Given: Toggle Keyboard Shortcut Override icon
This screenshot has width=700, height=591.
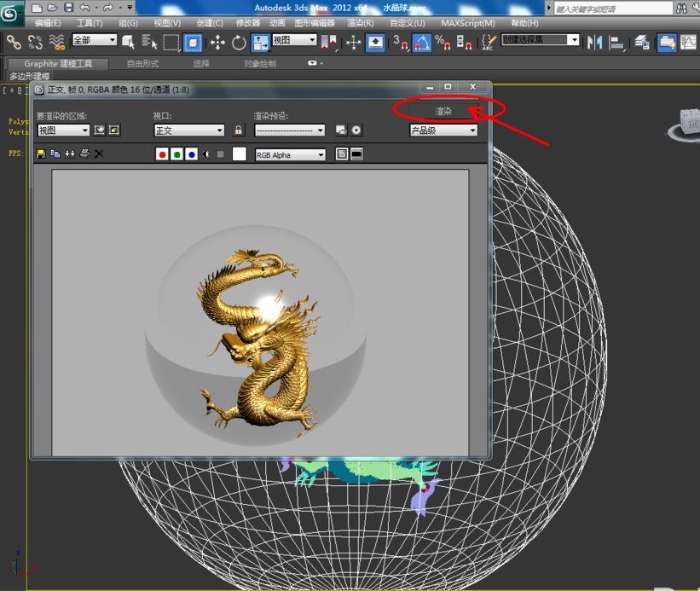Looking at the screenshot, I should point(375,43).
